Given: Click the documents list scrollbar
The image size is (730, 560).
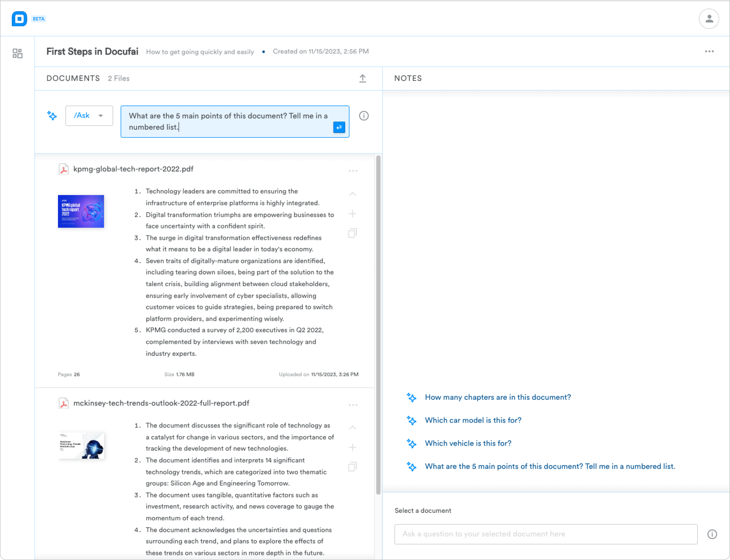Looking at the screenshot, I should click(x=378, y=325).
